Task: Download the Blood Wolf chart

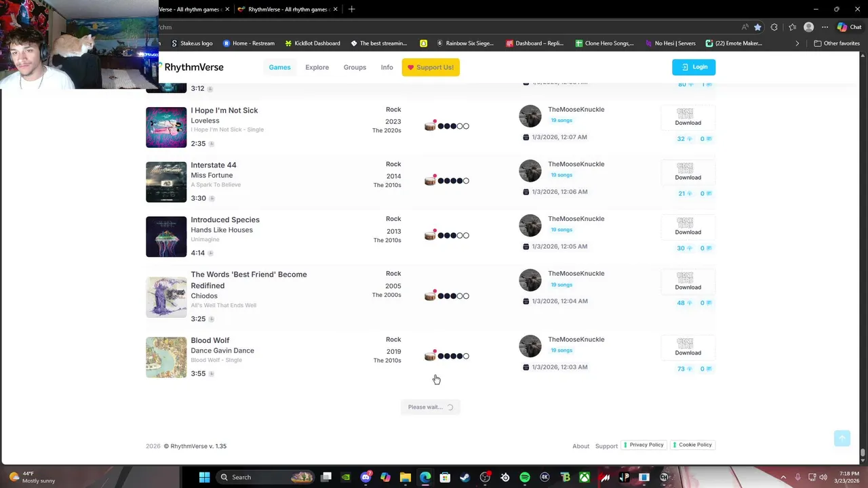Action: coord(688,347)
